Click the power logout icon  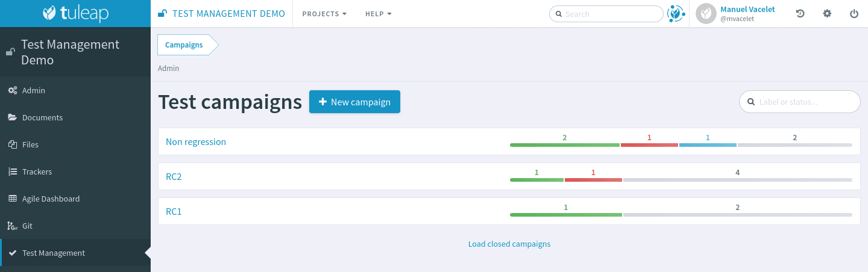(x=854, y=14)
